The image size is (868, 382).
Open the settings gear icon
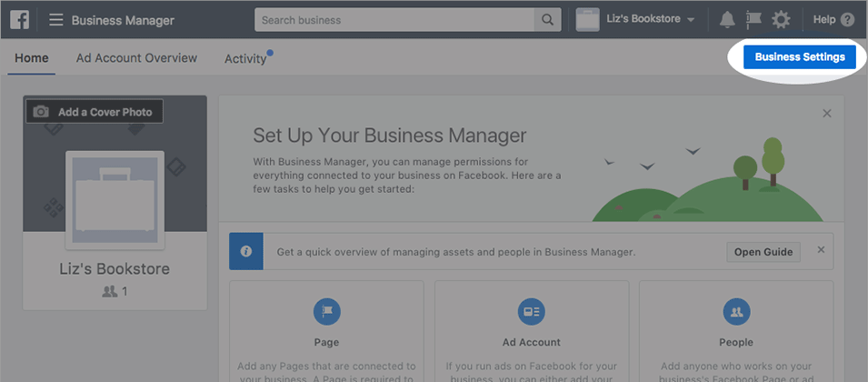pos(781,20)
